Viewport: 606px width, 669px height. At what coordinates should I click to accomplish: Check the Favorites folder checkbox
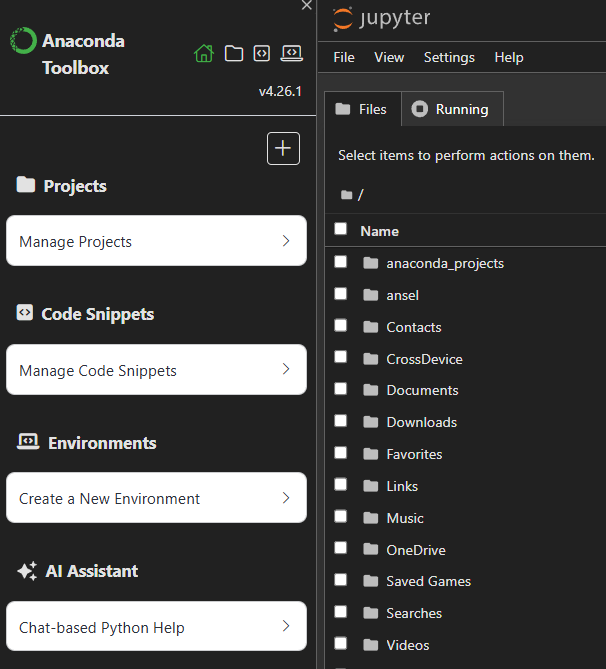click(341, 453)
